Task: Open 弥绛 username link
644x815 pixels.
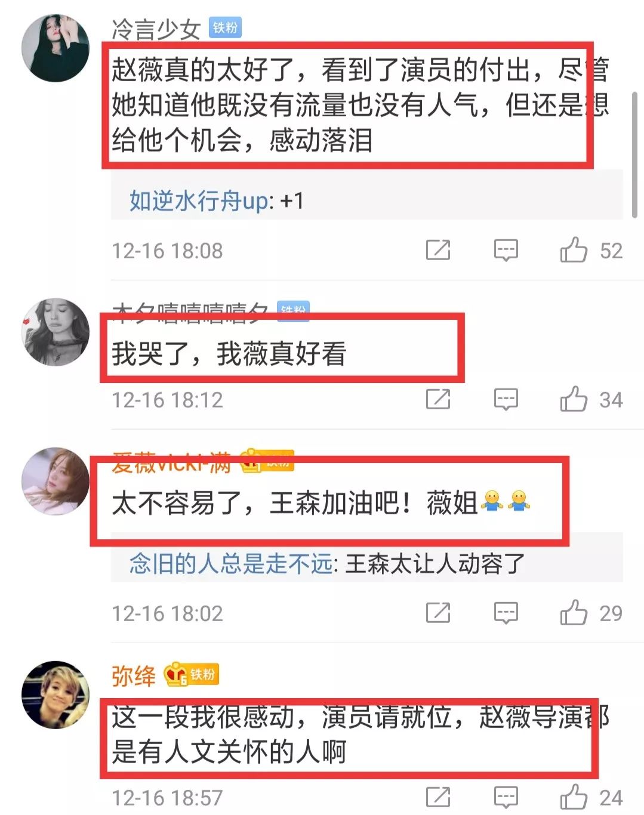Action: click(x=134, y=675)
